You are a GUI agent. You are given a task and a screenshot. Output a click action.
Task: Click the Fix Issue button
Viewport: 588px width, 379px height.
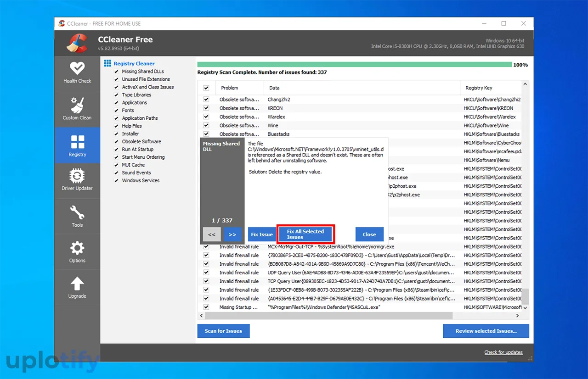tap(262, 234)
